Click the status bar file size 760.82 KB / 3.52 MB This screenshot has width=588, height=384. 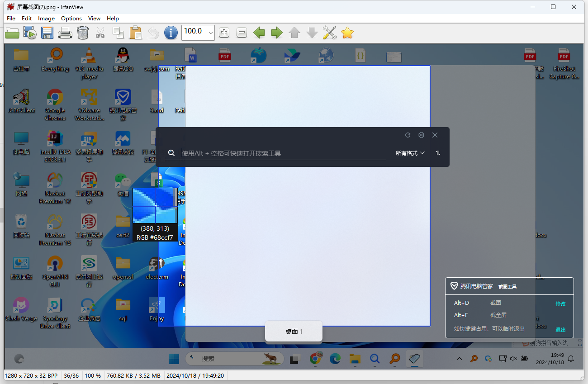[133, 375]
